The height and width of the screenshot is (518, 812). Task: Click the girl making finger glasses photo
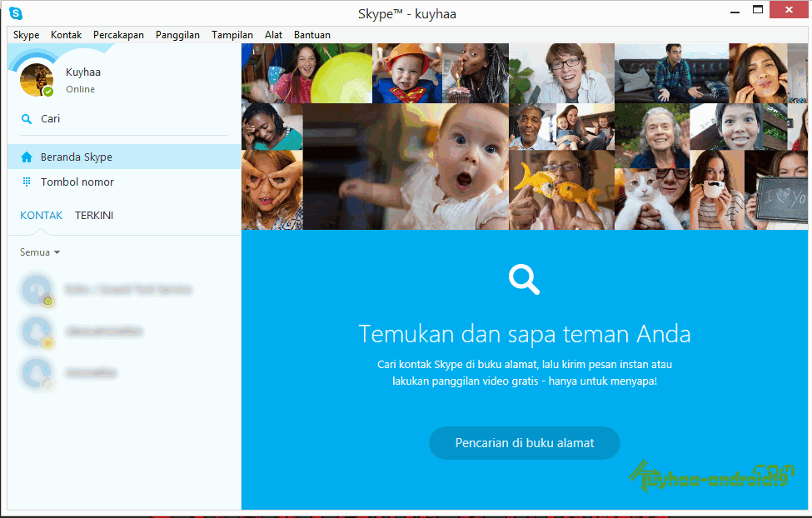(271, 190)
